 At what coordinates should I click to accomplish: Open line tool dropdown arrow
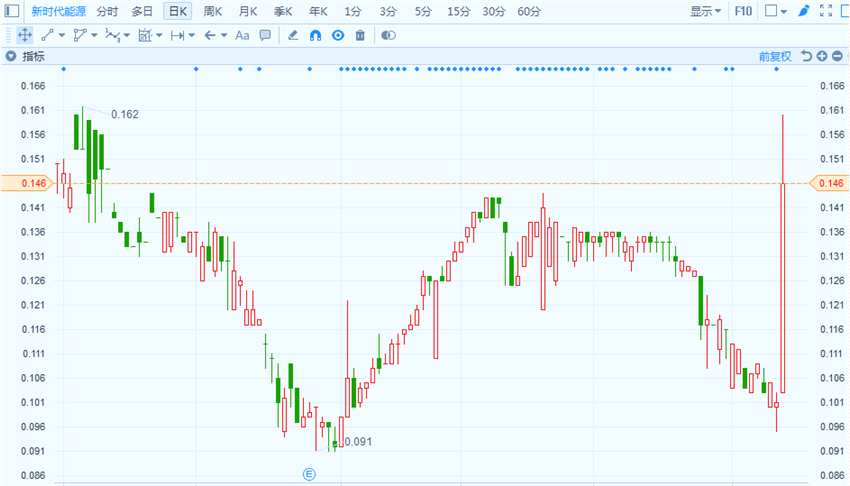coord(62,36)
